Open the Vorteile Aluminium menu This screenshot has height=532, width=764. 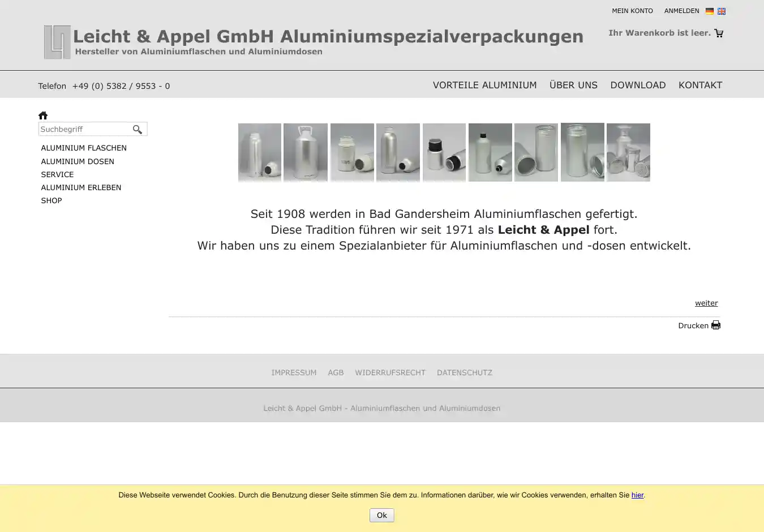[x=484, y=85]
